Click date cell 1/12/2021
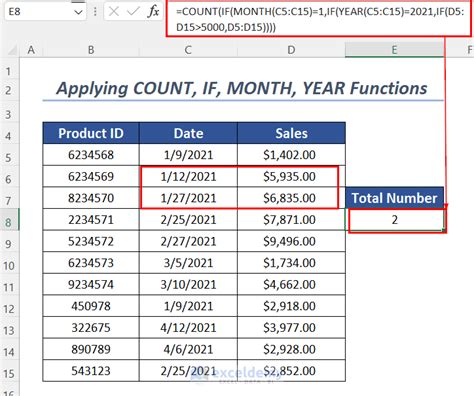Image resolution: width=474 pixels, height=396 pixels. (x=188, y=176)
